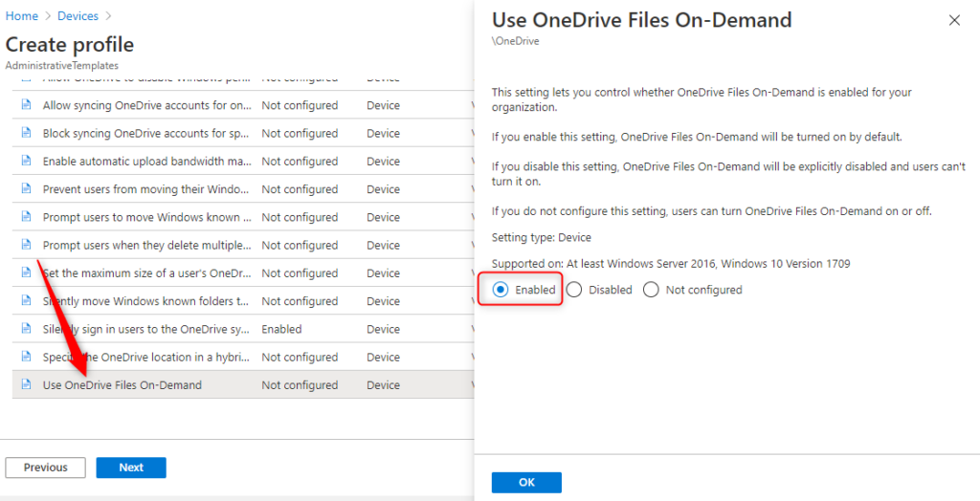Click document icon for Use OneDrive Files On-Demand
980x501 pixels.
(x=26, y=384)
